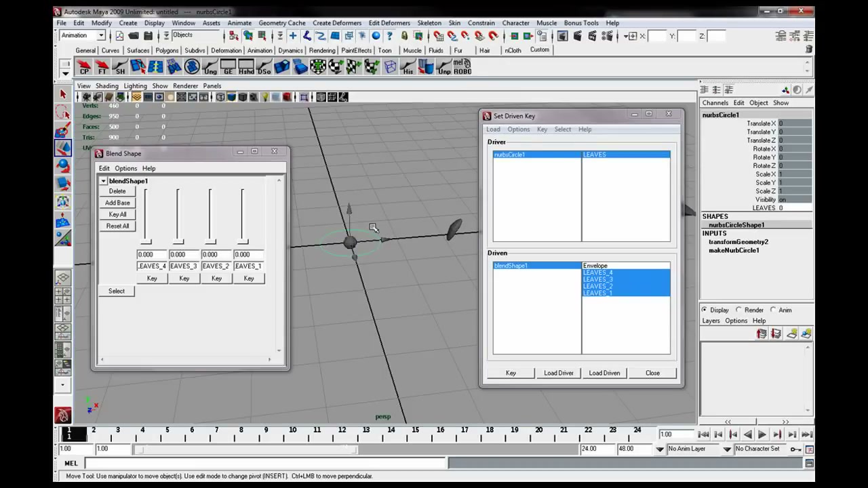The height and width of the screenshot is (488, 868).
Task: Click Add Base in Blend Shape window
Action: [117, 203]
